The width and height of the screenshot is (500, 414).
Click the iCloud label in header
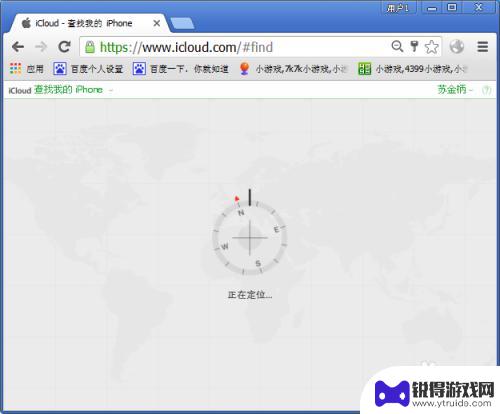click(19, 90)
